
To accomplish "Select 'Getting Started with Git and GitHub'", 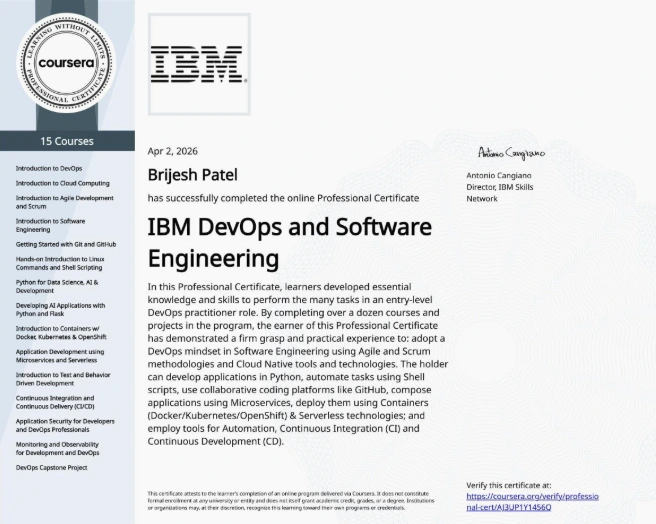I will point(66,244).
